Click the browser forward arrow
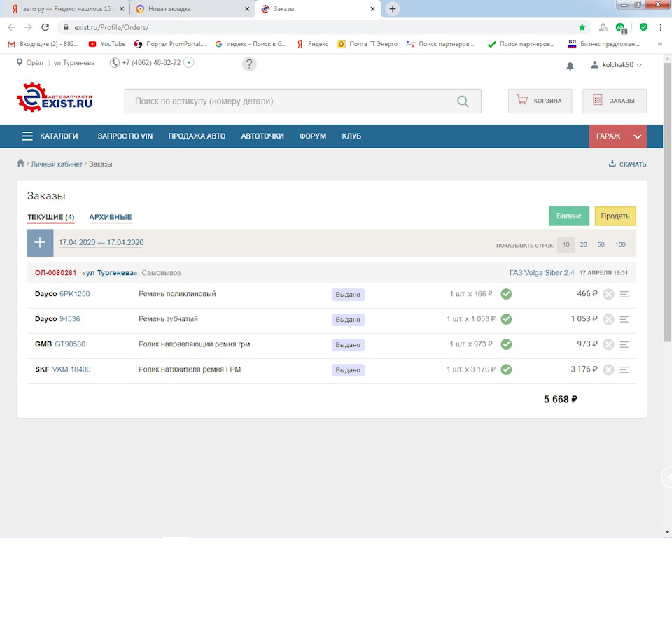The width and height of the screenshot is (672, 634). [x=28, y=27]
